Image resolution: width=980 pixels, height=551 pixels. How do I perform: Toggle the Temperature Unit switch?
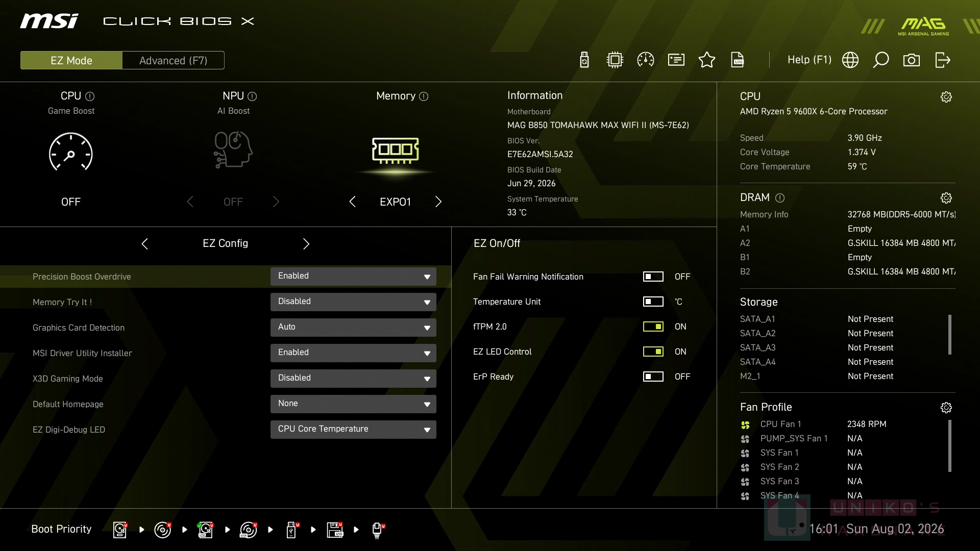[653, 302]
